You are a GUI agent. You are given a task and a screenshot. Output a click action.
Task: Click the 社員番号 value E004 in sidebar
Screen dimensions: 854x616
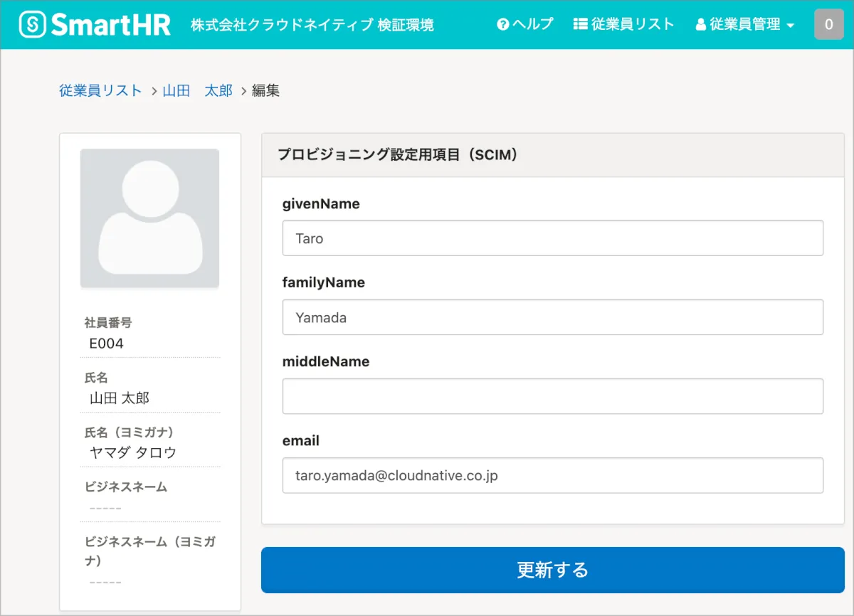106,344
